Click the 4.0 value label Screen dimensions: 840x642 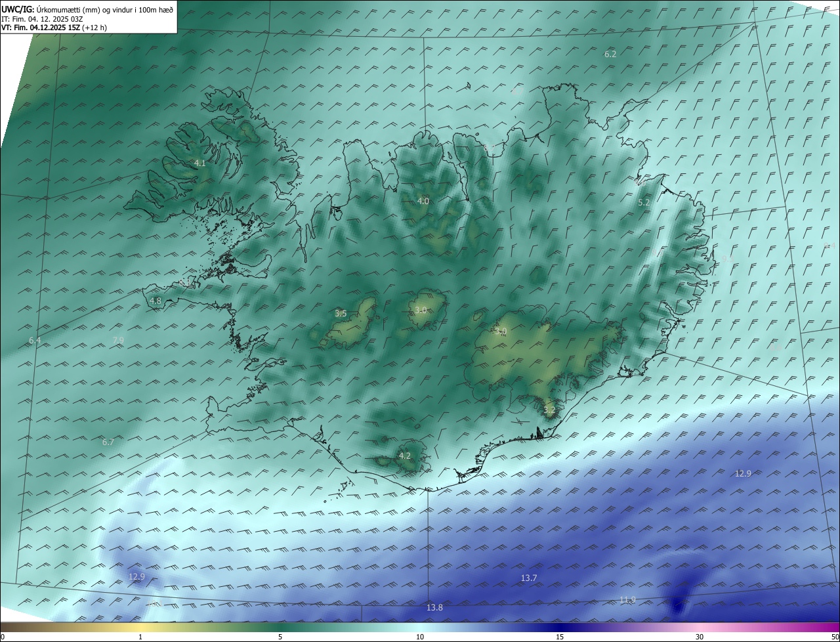pyautogui.click(x=423, y=201)
